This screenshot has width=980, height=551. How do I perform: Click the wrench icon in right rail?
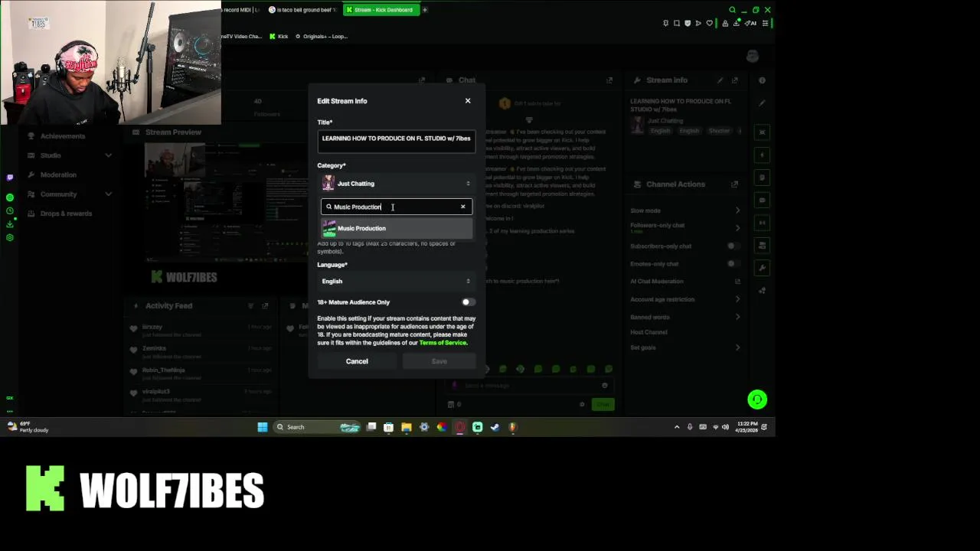(762, 268)
